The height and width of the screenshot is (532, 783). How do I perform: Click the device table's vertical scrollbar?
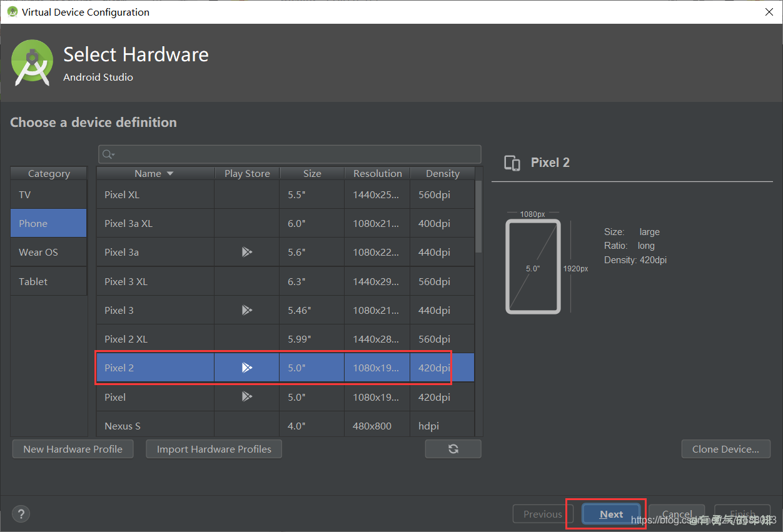pyautogui.click(x=478, y=216)
